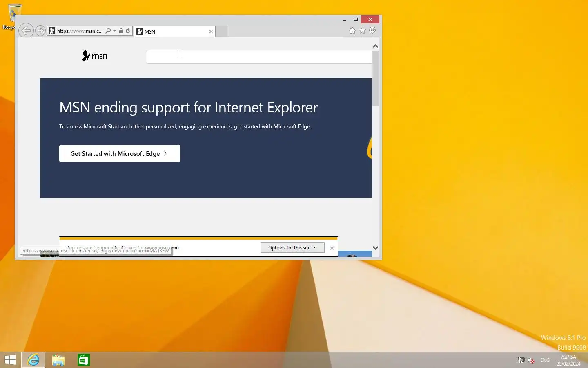The width and height of the screenshot is (588, 368).
Task: Click the browser Forward arrow button
Action: point(40,31)
